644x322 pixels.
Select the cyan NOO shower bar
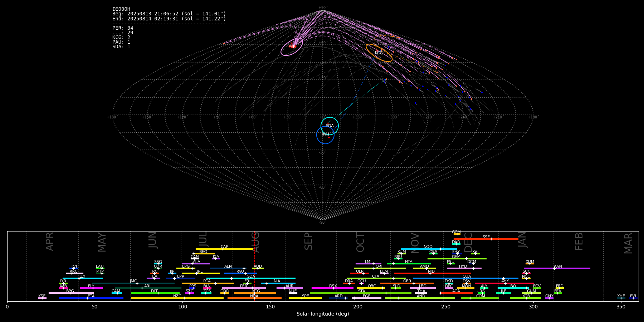click(429, 249)
